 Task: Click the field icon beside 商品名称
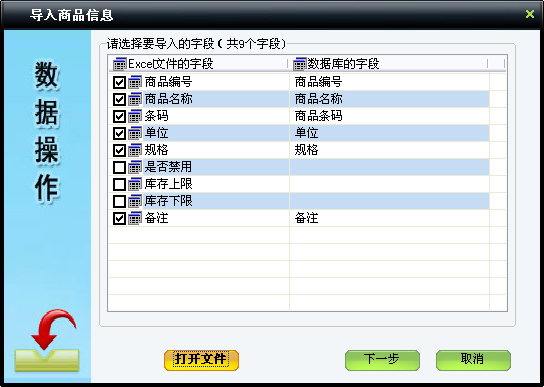135,99
